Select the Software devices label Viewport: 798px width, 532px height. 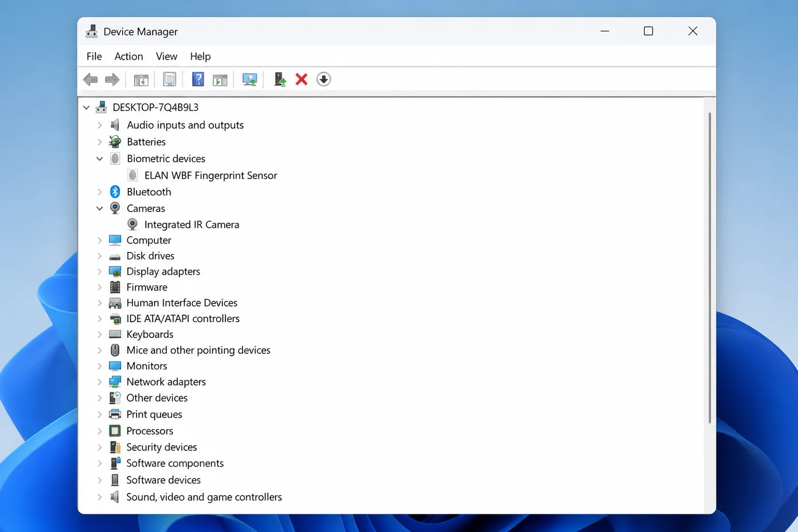tap(164, 480)
